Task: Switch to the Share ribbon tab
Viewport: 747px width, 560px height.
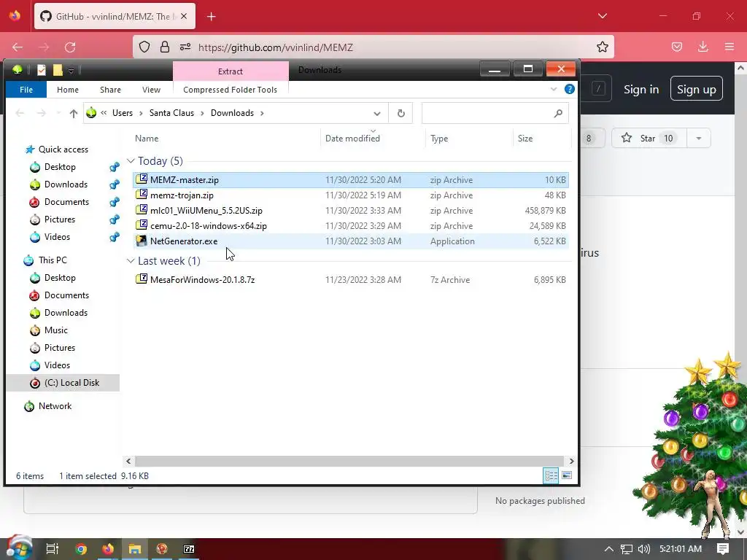Action: click(x=110, y=90)
